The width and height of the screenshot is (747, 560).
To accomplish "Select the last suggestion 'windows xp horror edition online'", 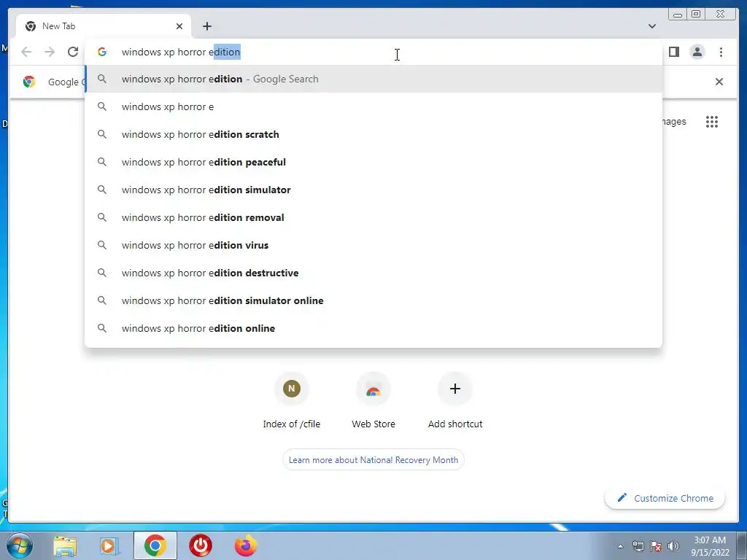I will point(373,328).
